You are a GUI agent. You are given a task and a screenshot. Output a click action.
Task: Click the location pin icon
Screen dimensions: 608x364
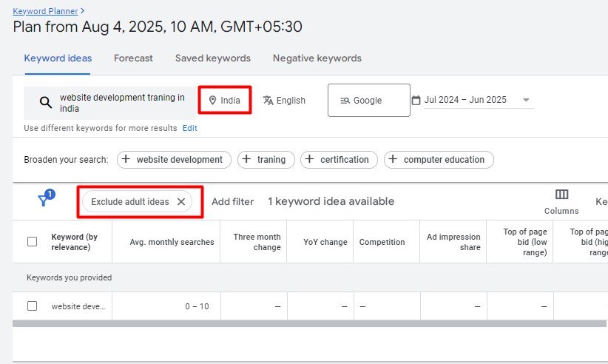pos(212,101)
